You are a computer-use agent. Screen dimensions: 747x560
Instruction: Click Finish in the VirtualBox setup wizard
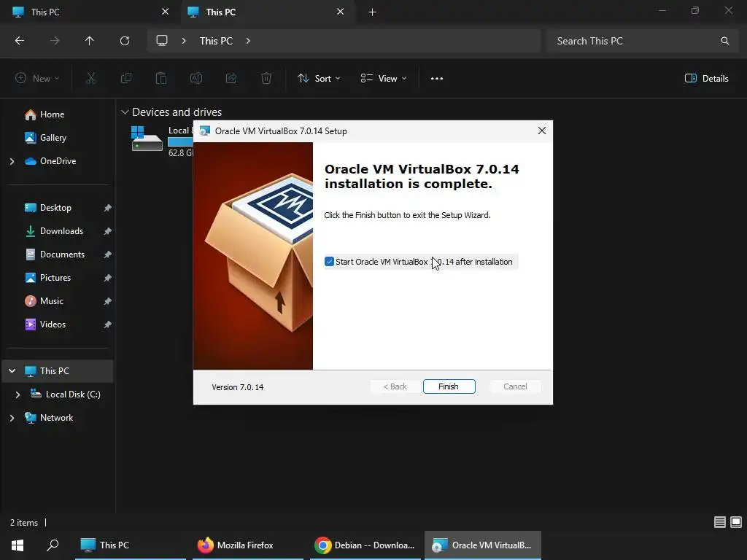449,386
